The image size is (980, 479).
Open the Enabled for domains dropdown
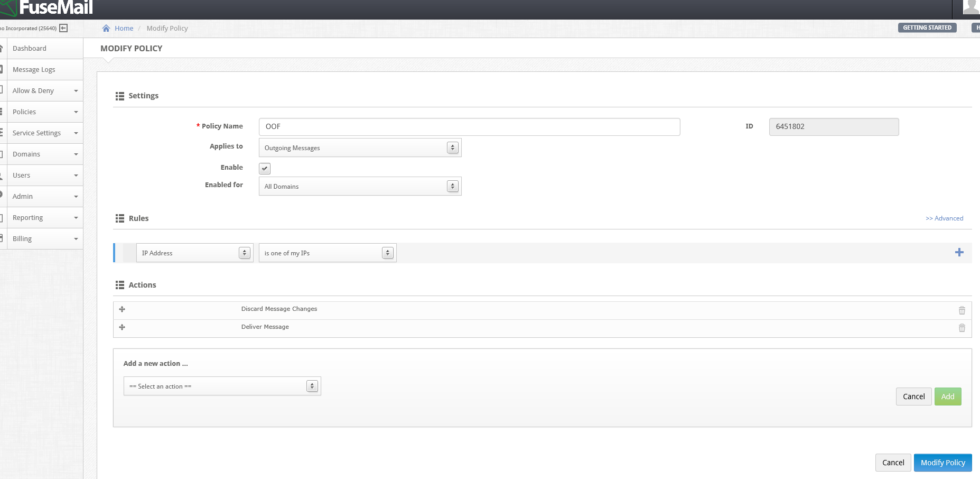(360, 187)
